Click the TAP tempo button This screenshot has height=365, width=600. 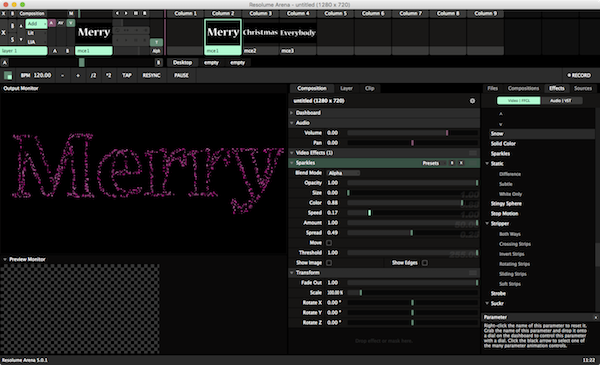point(127,75)
